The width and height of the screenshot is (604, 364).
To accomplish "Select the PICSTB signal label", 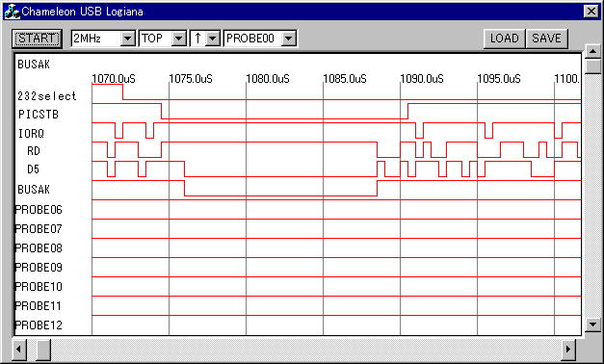I will coord(39,115).
